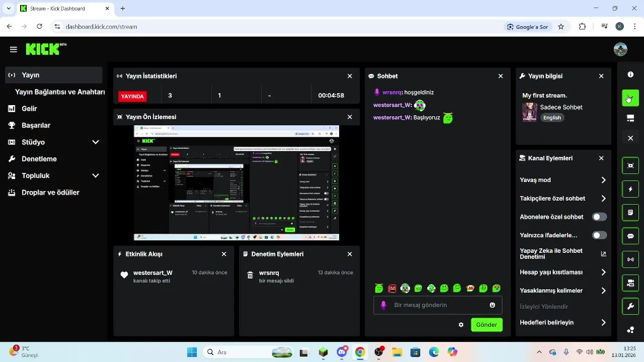Click the Kick BETA logo
Image resolution: width=644 pixels, height=362 pixels.
coord(46,49)
